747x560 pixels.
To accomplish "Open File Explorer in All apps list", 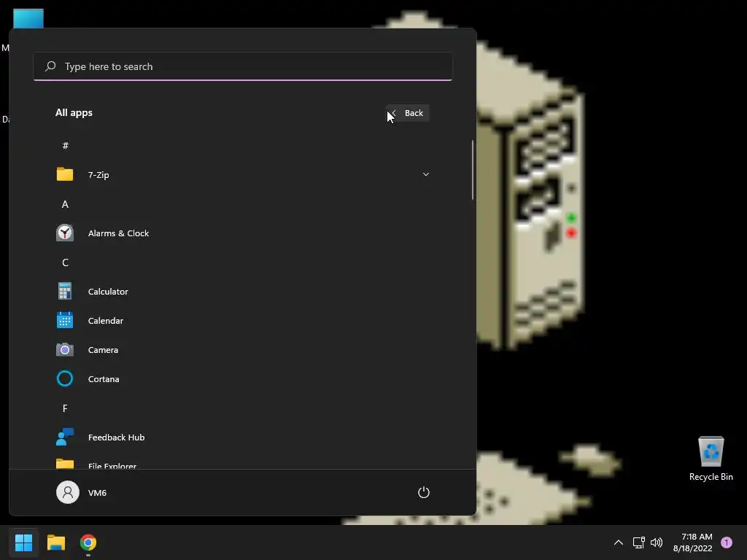I will pyautogui.click(x=242, y=464).
